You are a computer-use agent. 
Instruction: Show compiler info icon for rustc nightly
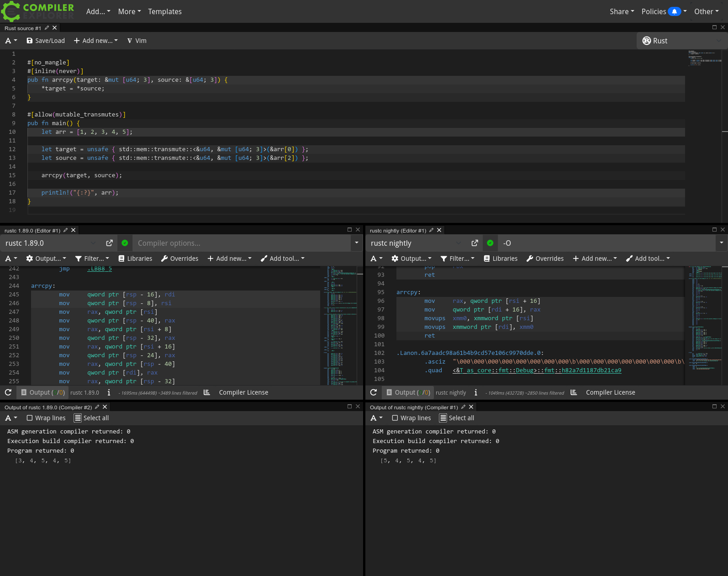pos(476,392)
